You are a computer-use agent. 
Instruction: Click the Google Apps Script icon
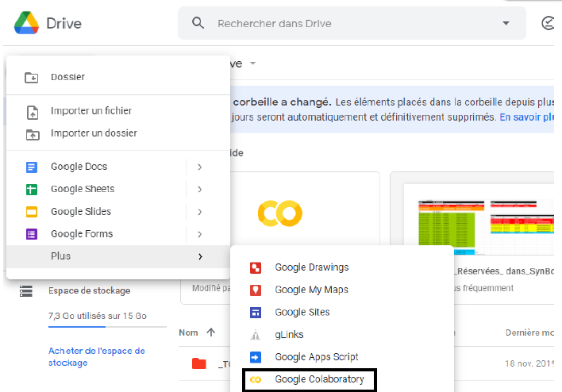pyautogui.click(x=256, y=357)
